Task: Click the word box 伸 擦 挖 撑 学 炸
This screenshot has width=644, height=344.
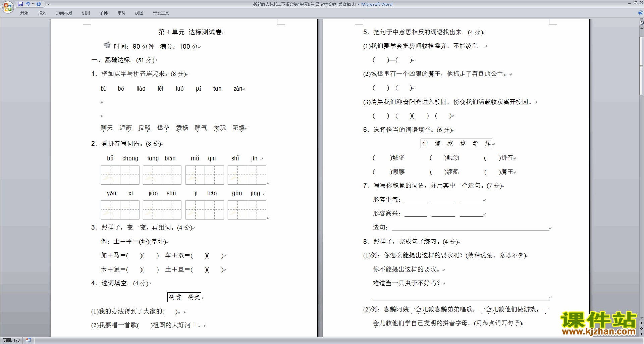Action: coord(456,143)
